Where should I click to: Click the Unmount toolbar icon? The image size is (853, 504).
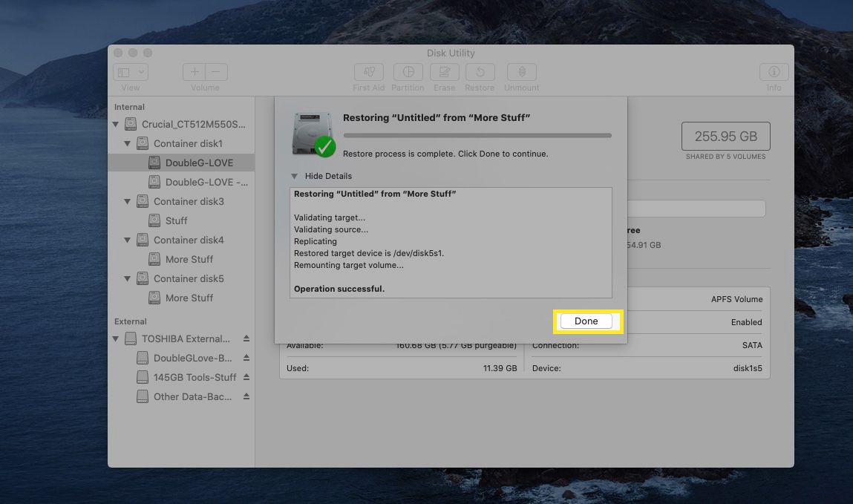pyautogui.click(x=521, y=72)
